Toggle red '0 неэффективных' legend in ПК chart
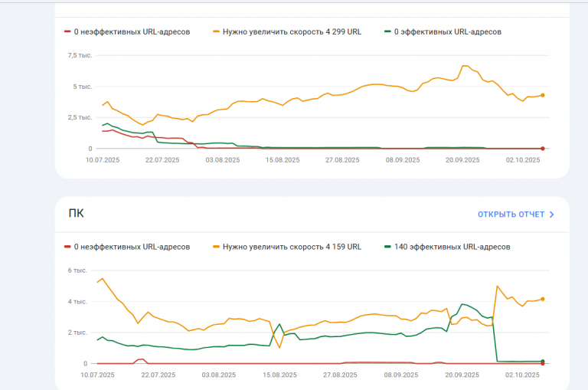The width and height of the screenshot is (588, 390). 127,247
